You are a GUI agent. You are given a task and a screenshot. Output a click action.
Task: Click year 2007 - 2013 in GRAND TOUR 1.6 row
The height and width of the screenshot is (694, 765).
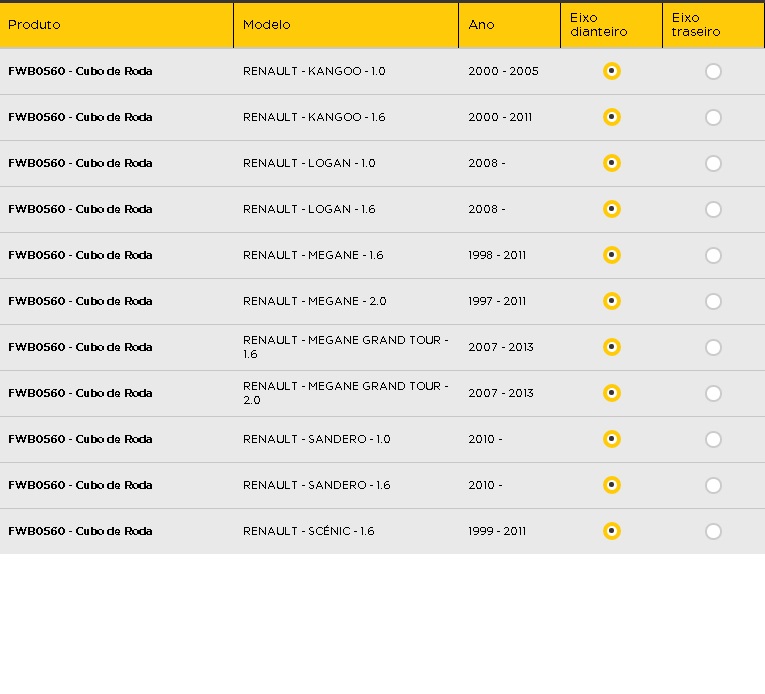(x=501, y=347)
